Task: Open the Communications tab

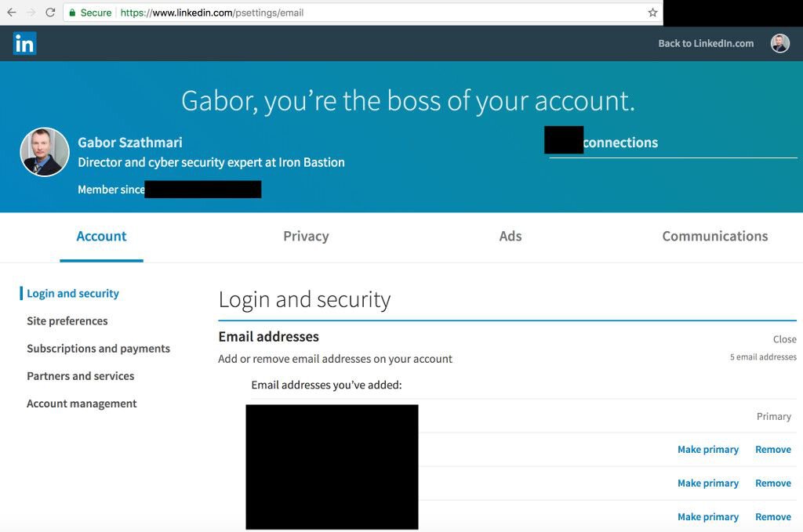Action: coord(715,237)
